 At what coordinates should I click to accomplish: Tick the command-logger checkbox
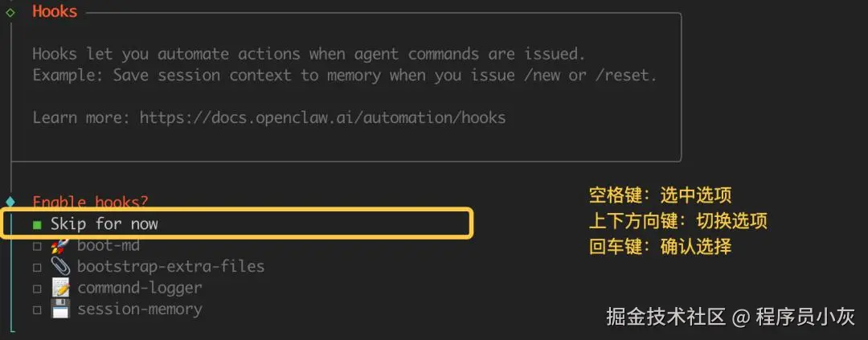[x=37, y=288]
